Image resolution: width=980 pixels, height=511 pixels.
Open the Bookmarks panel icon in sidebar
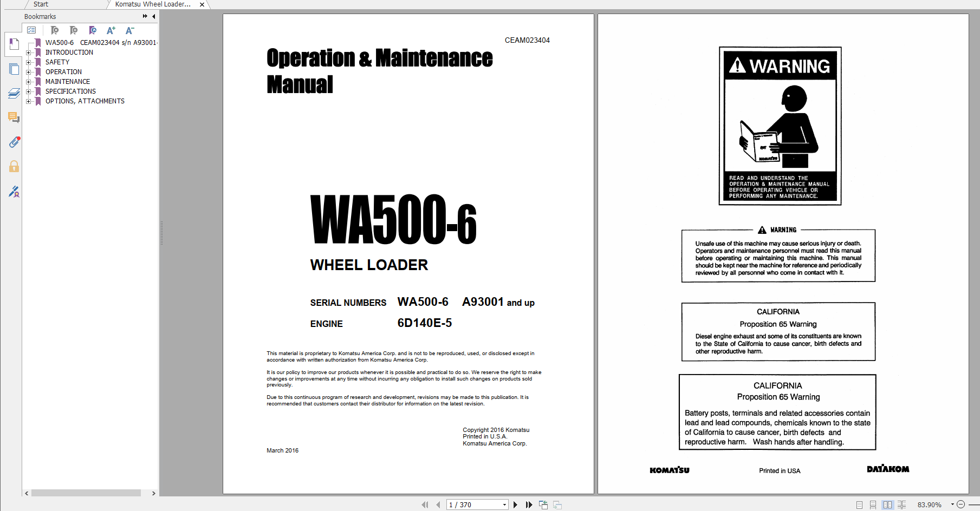(x=14, y=44)
